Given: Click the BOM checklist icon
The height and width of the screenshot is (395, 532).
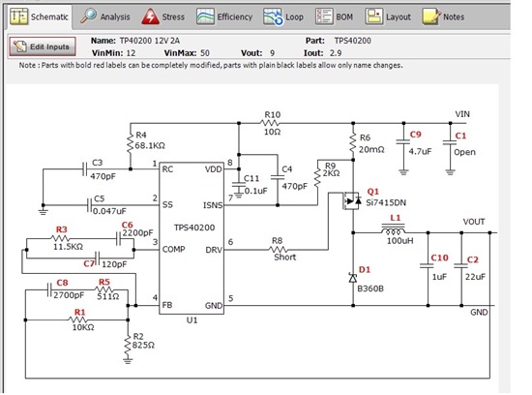Looking at the screenshot, I should [x=324, y=16].
